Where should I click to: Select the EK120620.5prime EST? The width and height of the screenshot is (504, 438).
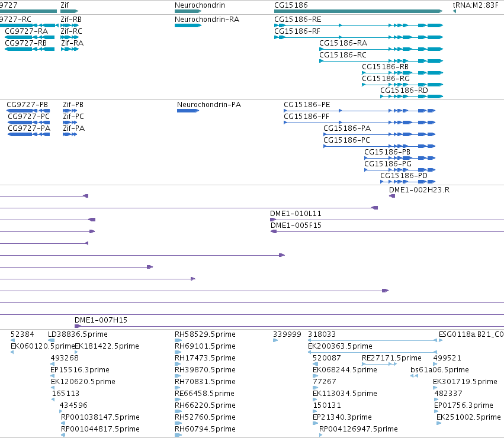point(53,388)
